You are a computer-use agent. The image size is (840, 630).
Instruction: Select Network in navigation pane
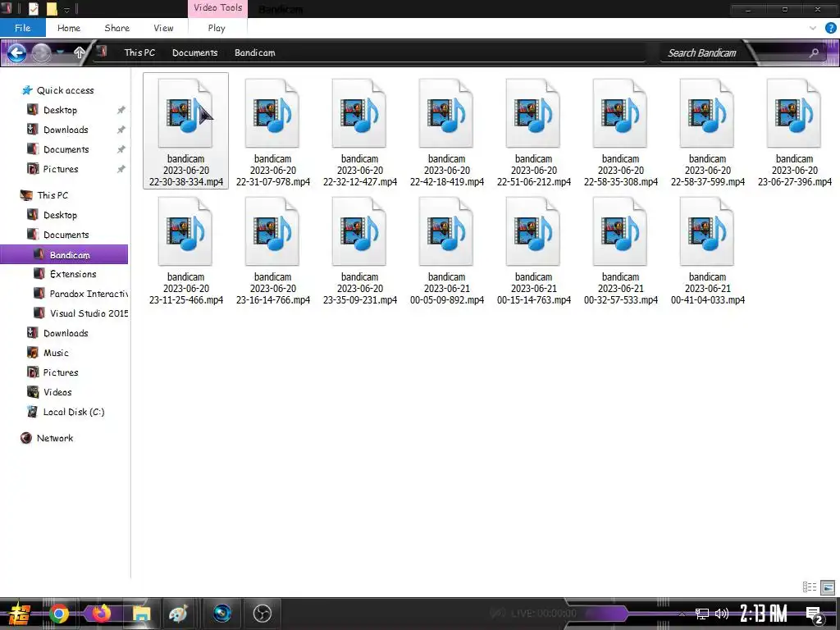coord(55,438)
